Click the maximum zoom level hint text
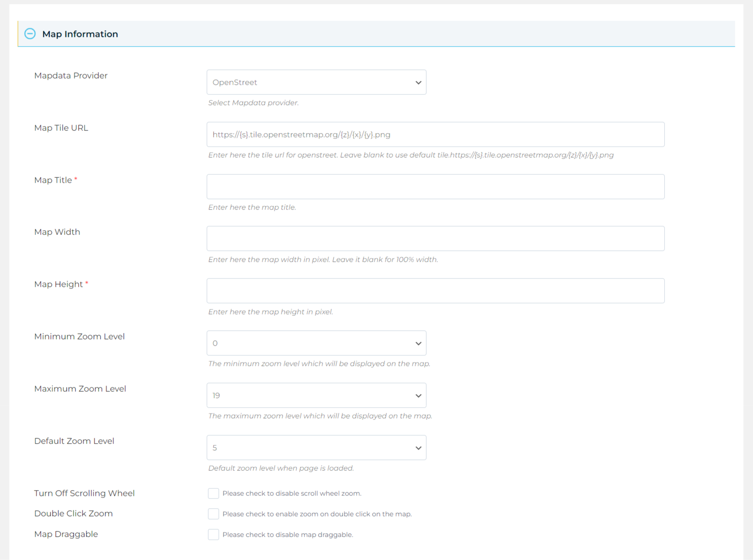 320,416
